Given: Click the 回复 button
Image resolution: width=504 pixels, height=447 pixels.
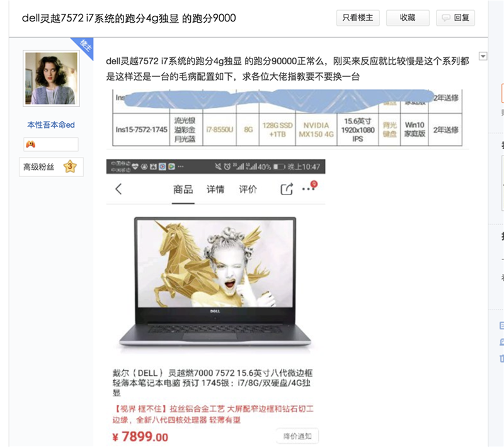Looking at the screenshot, I should point(455,18).
